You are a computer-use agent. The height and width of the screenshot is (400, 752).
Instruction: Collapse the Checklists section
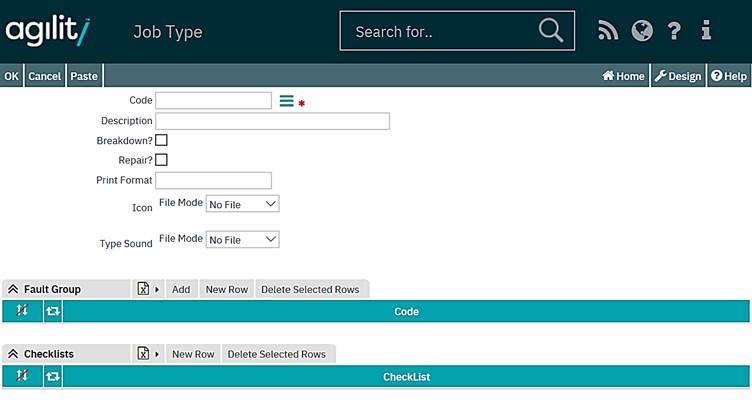click(13, 354)
